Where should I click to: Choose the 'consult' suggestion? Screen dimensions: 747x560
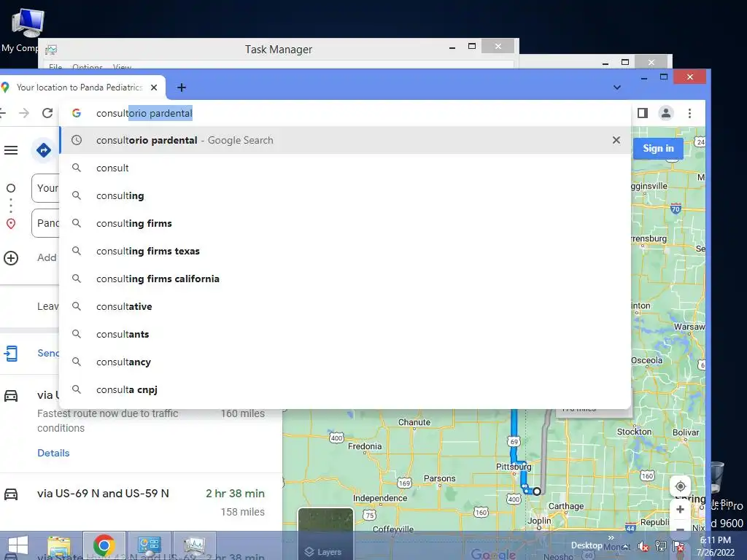(345, 168)
